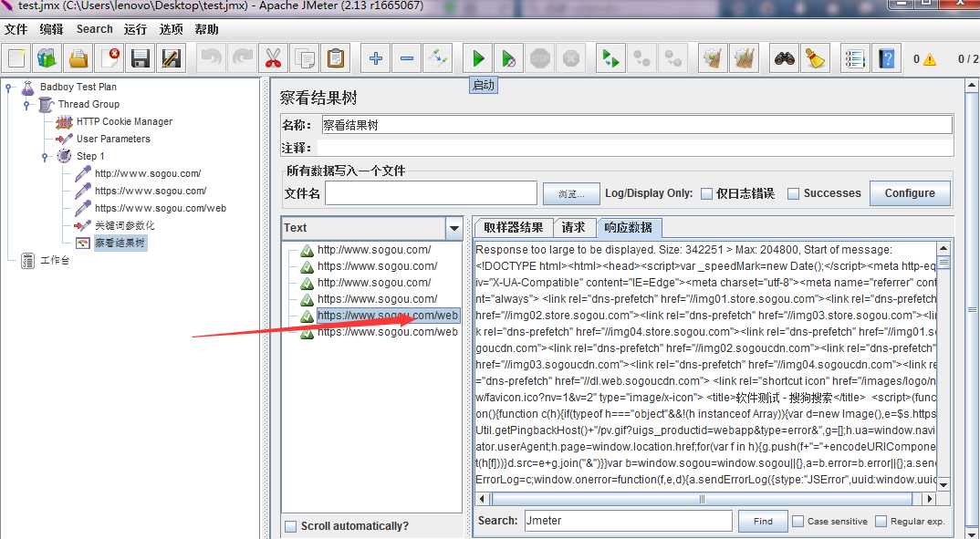Image resolution: width=980 pixels, height=539 pixels.
Task: Open Search with the binoculars icon
Action: click(x=784, y=58)
